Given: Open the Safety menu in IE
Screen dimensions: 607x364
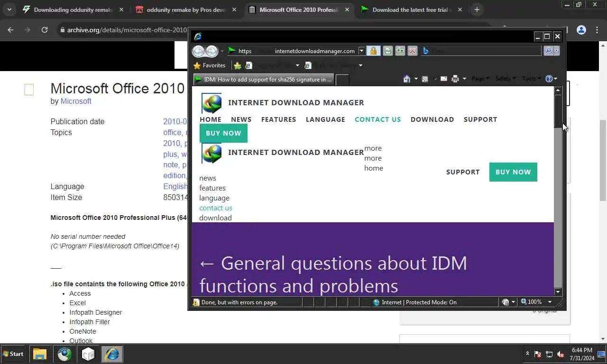Looking at the screenshot, I should click(506, 79).
